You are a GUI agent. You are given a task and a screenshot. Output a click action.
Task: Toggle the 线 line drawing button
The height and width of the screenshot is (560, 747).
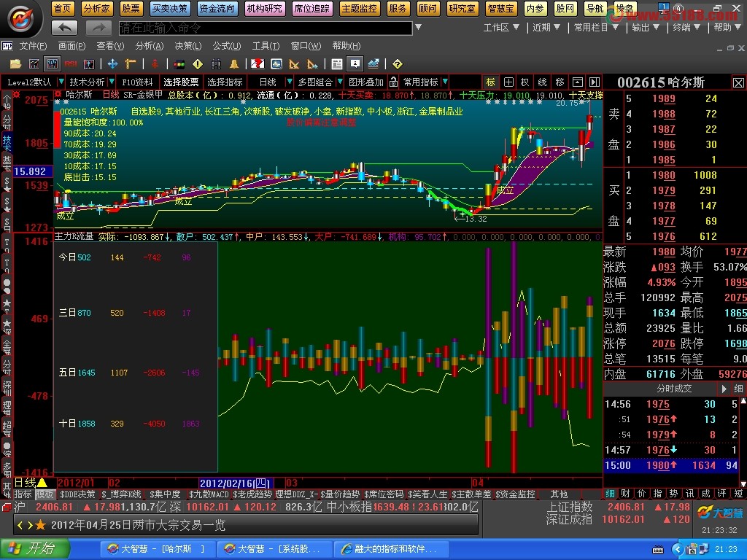click(542, 82)
